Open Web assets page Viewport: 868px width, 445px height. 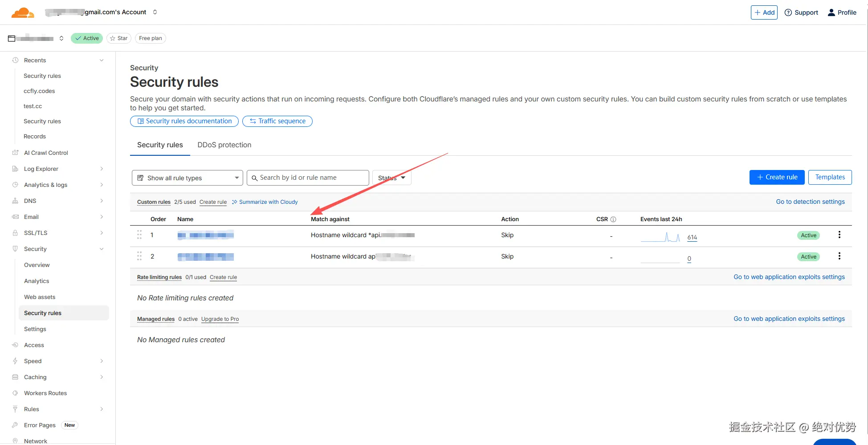pyautogui.click(x=40, y=297)
